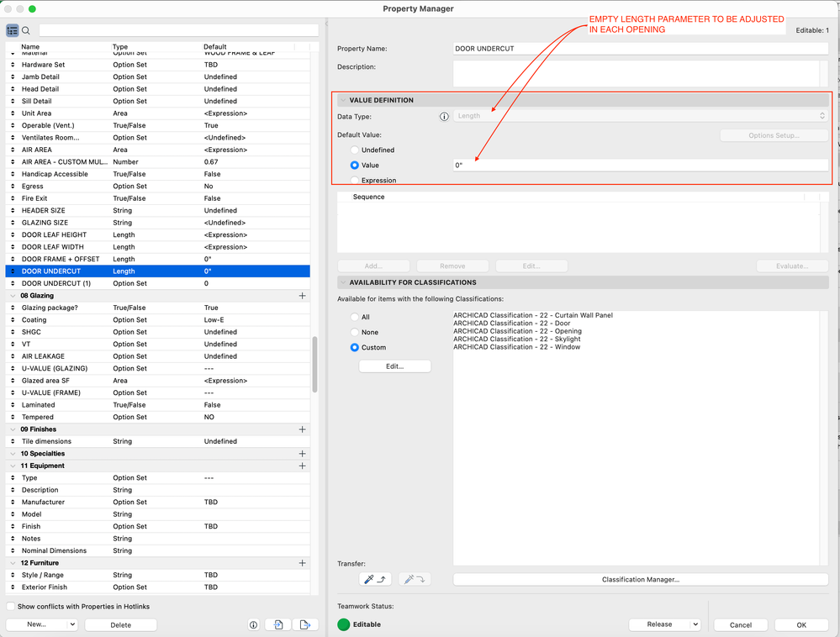Click Edit... under Custom classifications
The height and width of the screenshot is (637, 840).
coord(395,366)
